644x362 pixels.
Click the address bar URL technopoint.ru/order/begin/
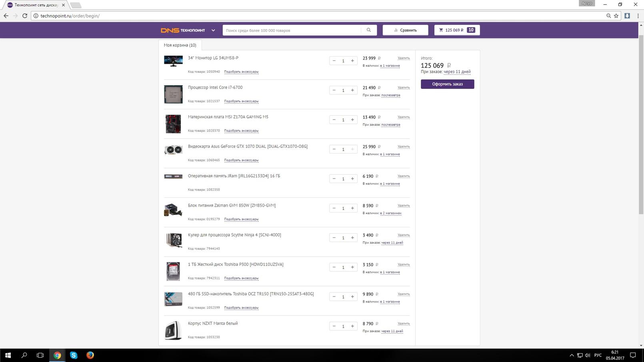pos(70,16)
